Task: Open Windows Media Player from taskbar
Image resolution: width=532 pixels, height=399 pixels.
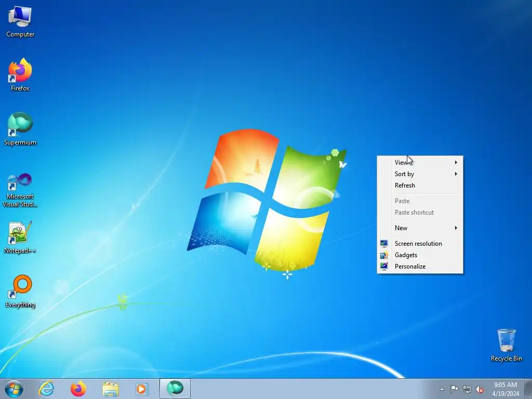Action: (x=142, y=389)
